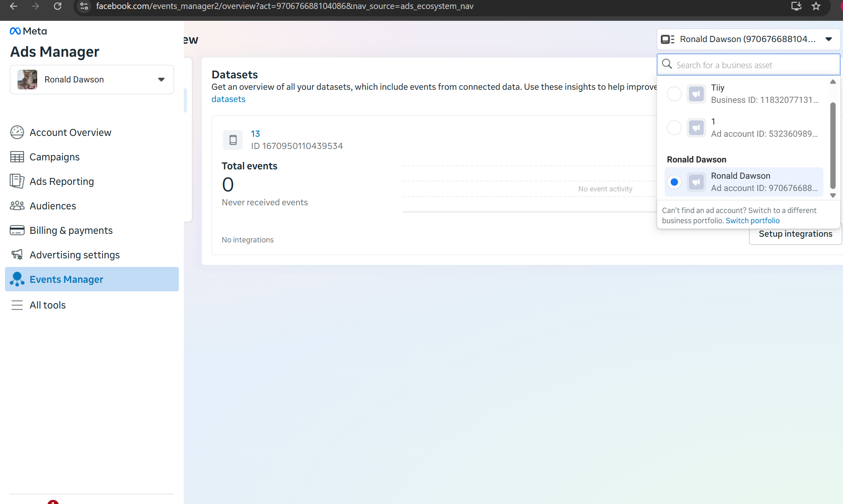
Task: Click the All tools hamburger icon
Action: coord(17,305)
